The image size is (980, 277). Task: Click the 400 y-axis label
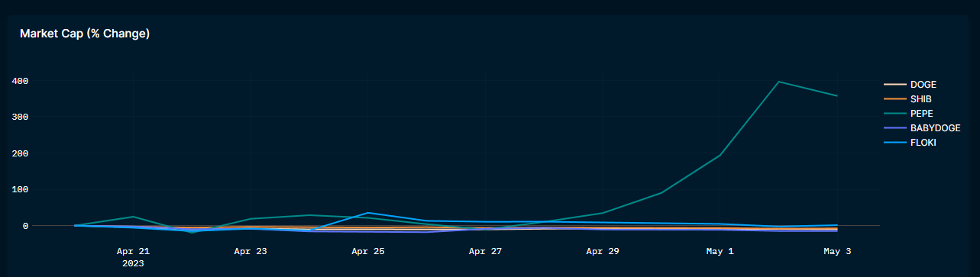tap(20, 81)
